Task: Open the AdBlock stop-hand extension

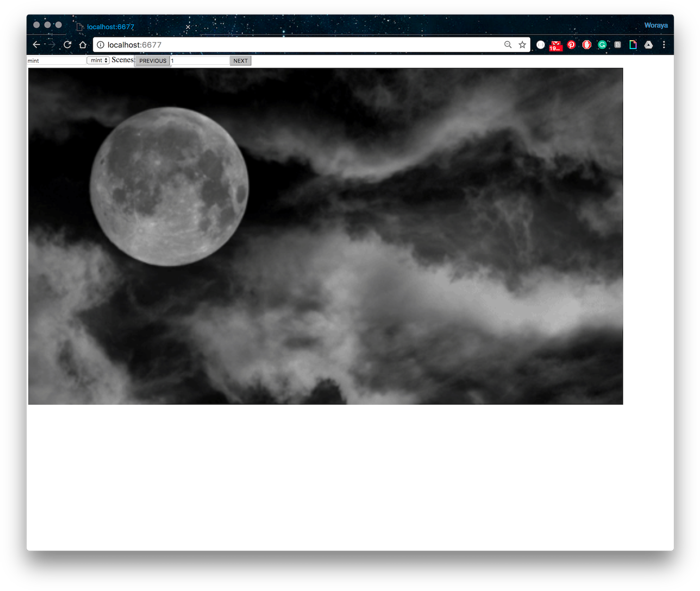Action: click(587, 45)
